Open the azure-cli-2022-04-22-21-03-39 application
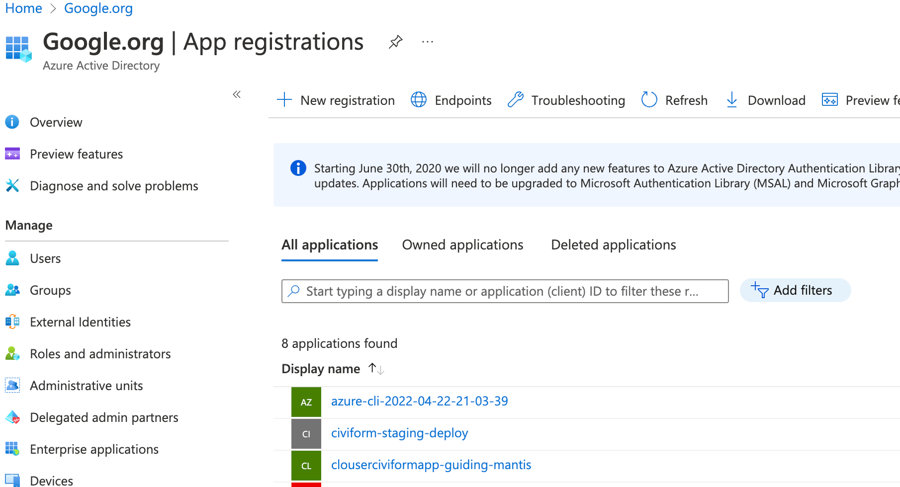Screen dimensions: 900x487 tap(419, 401)
